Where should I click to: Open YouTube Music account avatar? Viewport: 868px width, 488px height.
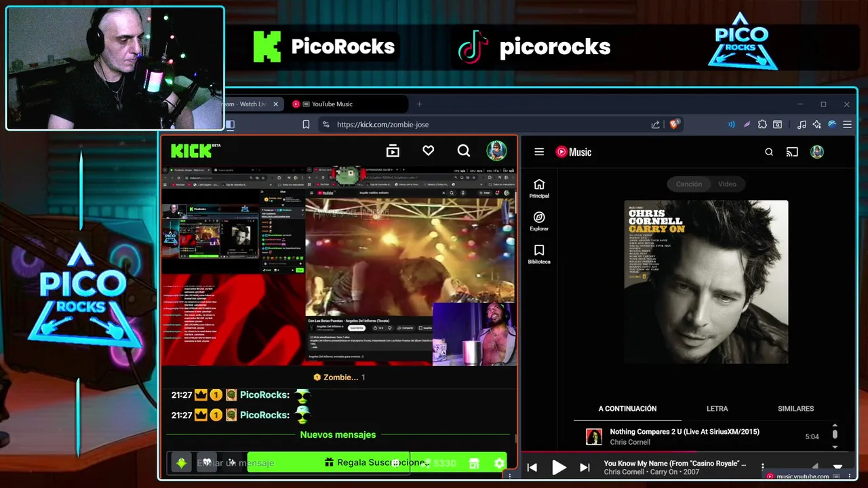816,152
